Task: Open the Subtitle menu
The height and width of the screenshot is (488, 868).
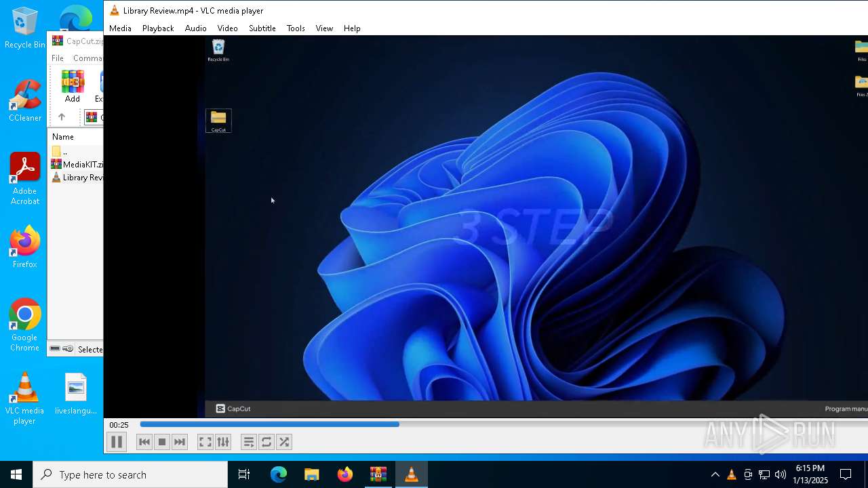Action: (262, 28)
